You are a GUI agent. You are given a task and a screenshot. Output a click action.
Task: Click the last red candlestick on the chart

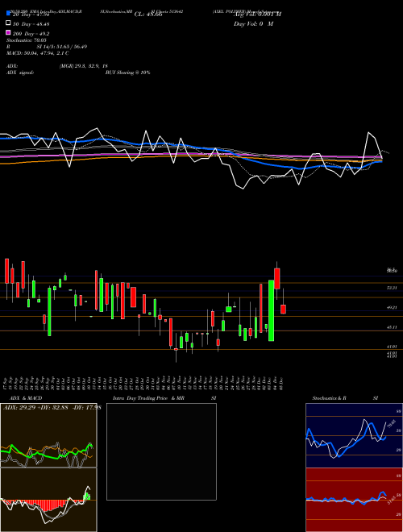coord(283,309)
